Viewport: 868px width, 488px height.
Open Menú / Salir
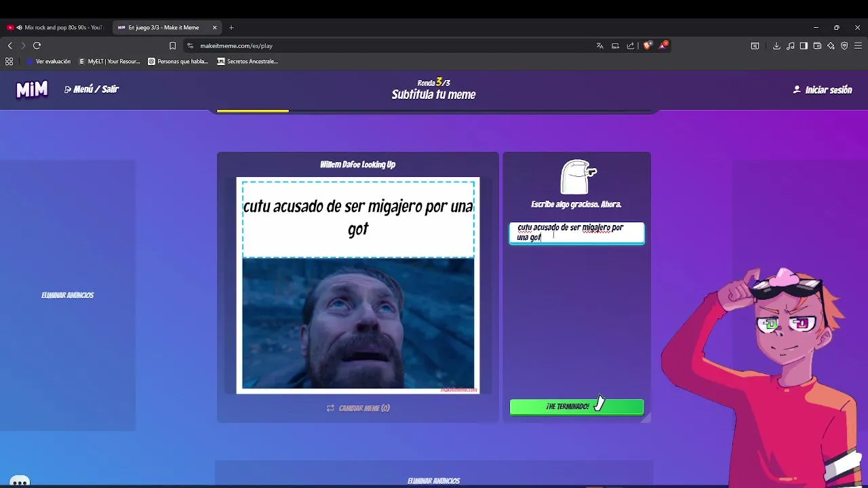click(92, 89)
